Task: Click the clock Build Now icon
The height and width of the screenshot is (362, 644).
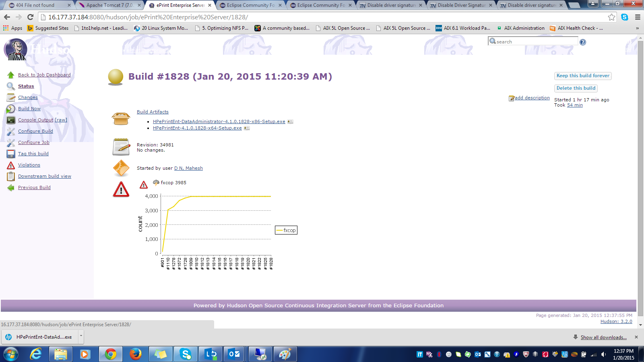Action: [11, 109]
